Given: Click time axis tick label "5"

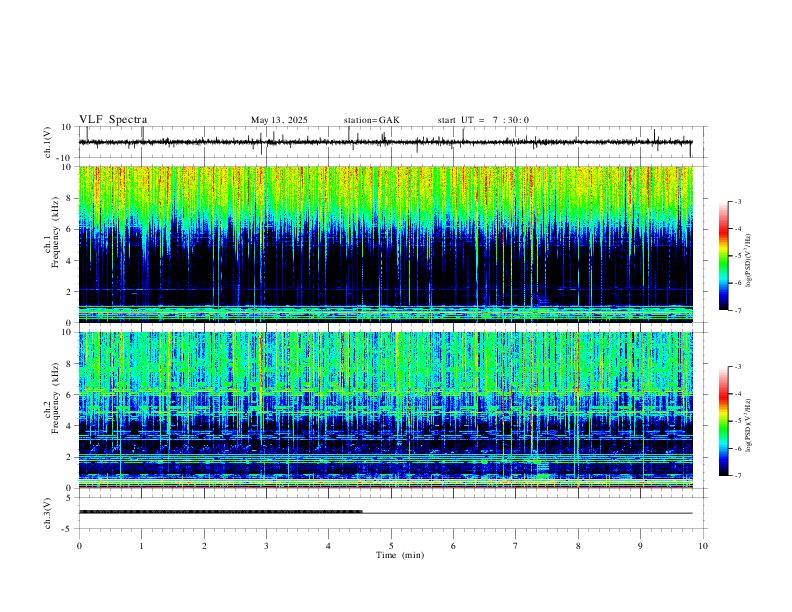Looking at the screenshot, I should 391,546.
